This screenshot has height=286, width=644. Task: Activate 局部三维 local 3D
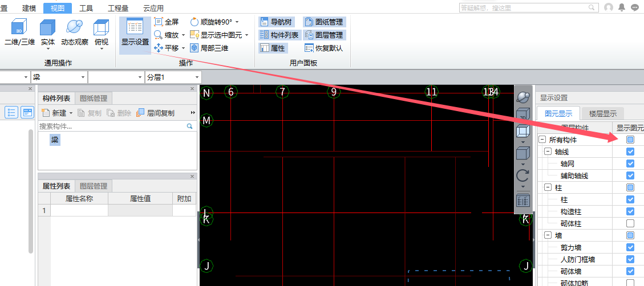click(x=209, y=48)
